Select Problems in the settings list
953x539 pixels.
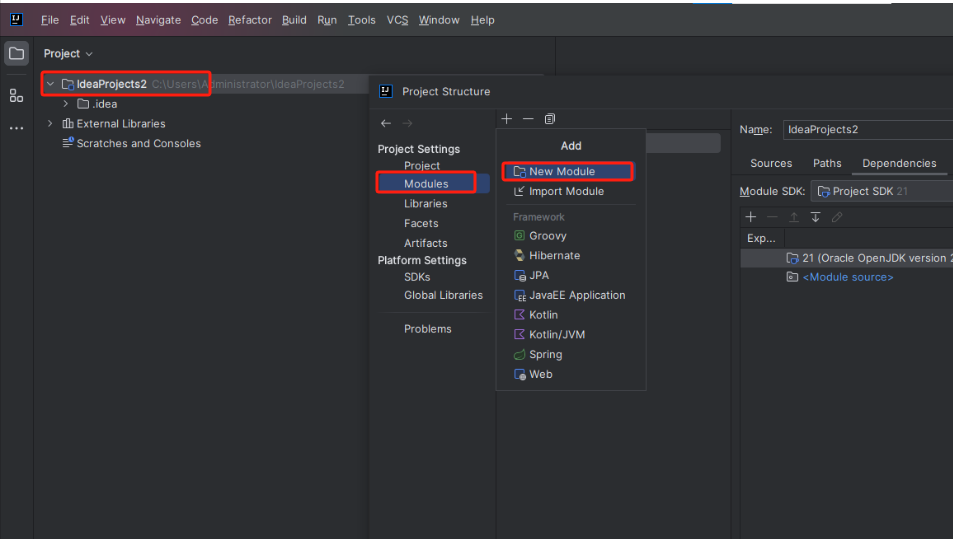click(428, 329)
